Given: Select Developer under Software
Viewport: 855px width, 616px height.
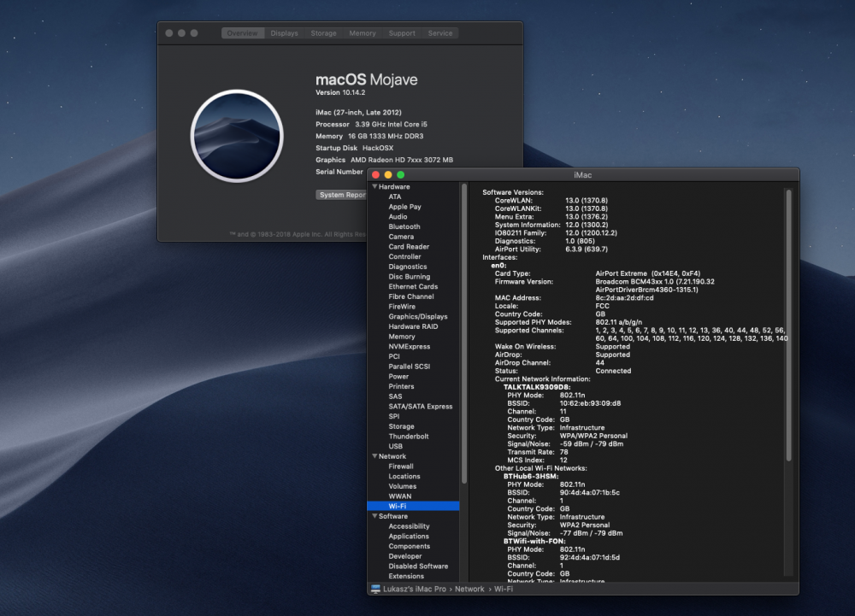Looking at the screenshot, I should (x=404, y=556).
